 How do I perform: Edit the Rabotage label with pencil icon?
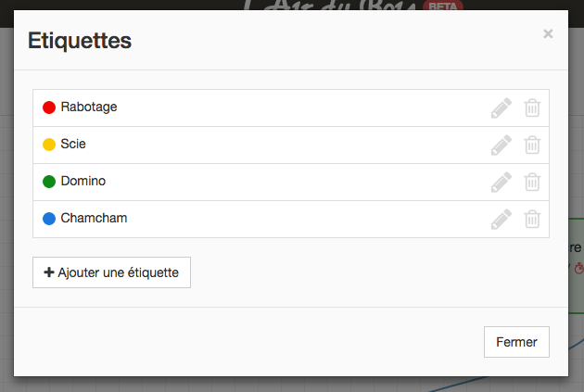click(501, 107)
